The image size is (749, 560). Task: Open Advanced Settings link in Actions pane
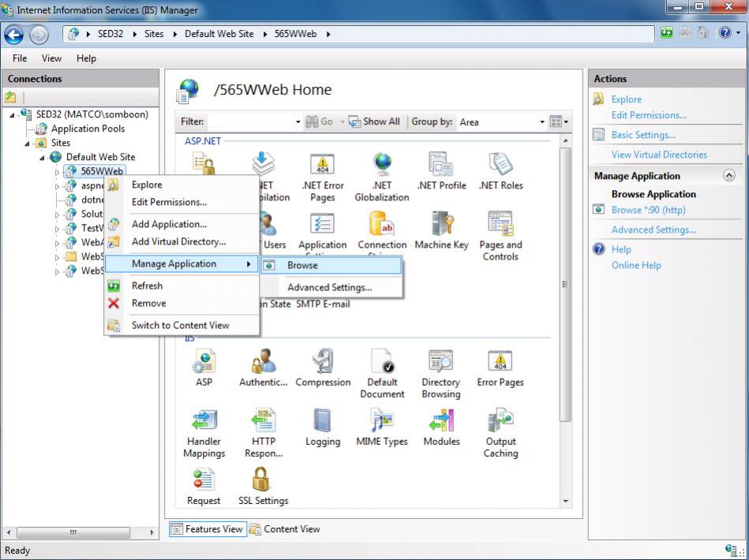(654, 230)
